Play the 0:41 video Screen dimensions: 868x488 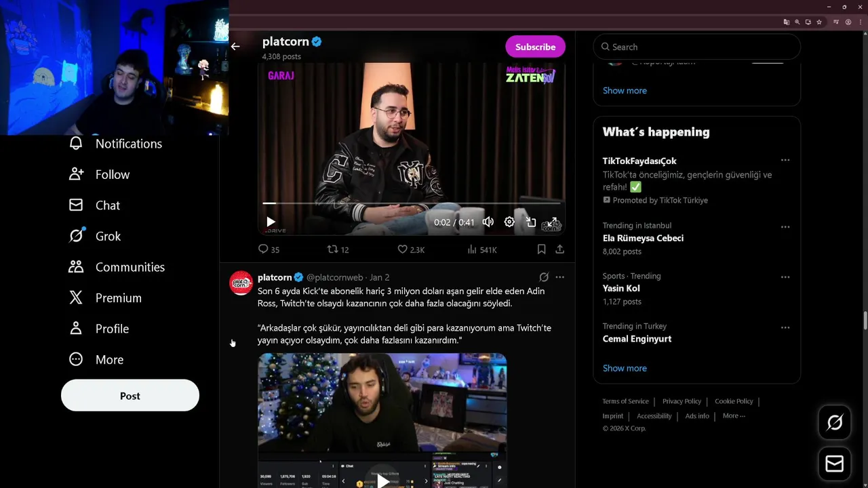click(x=271, y=222)
